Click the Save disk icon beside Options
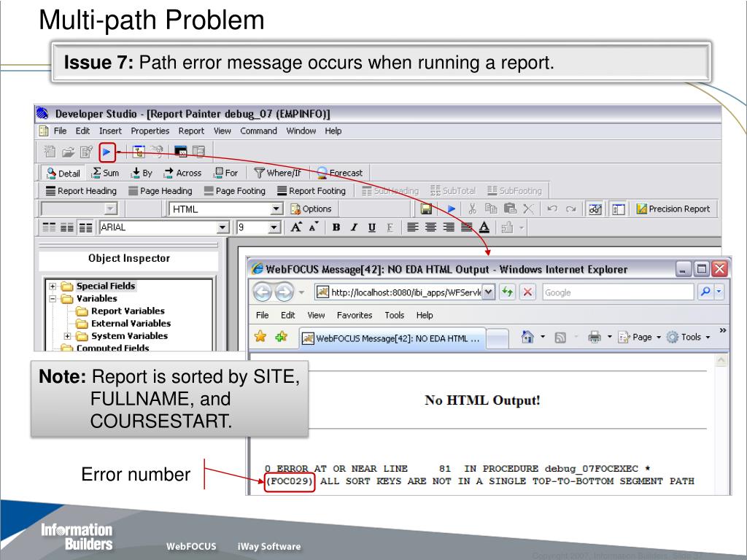 coord(426,209)
